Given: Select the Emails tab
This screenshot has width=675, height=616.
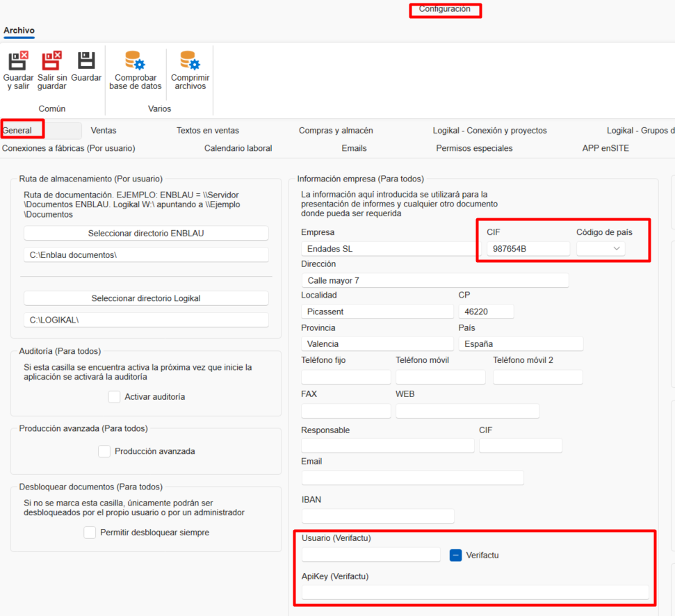Looking at the screenshot, I should (x=354, y=148).
